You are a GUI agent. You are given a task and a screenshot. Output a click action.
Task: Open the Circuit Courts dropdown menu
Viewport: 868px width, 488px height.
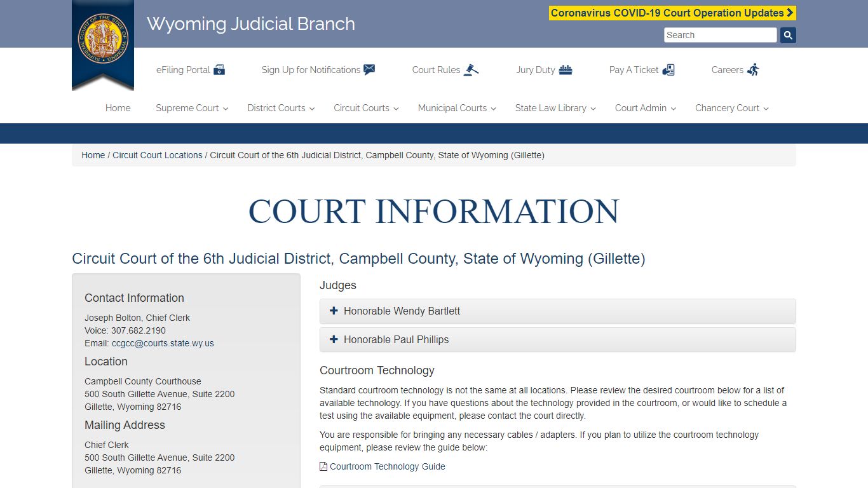[366, 108]
